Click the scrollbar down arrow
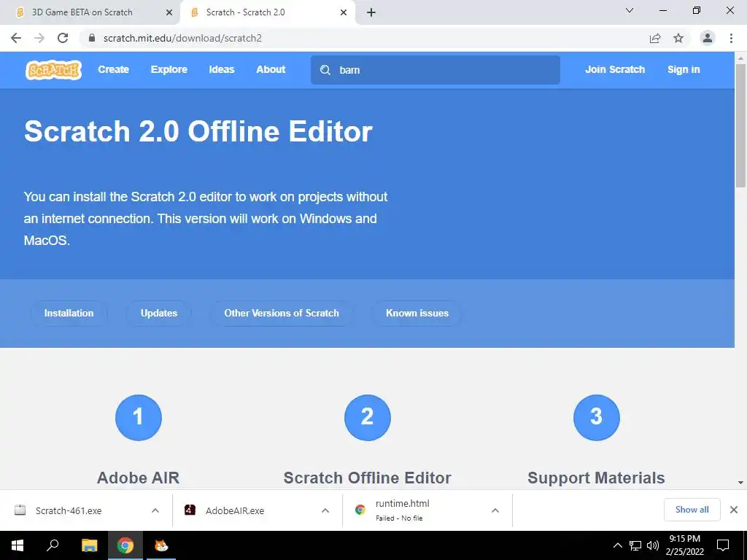 [740, 483]
